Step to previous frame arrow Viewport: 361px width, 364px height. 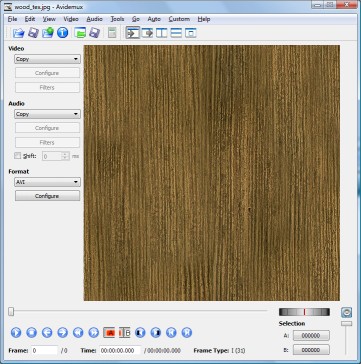47,332
